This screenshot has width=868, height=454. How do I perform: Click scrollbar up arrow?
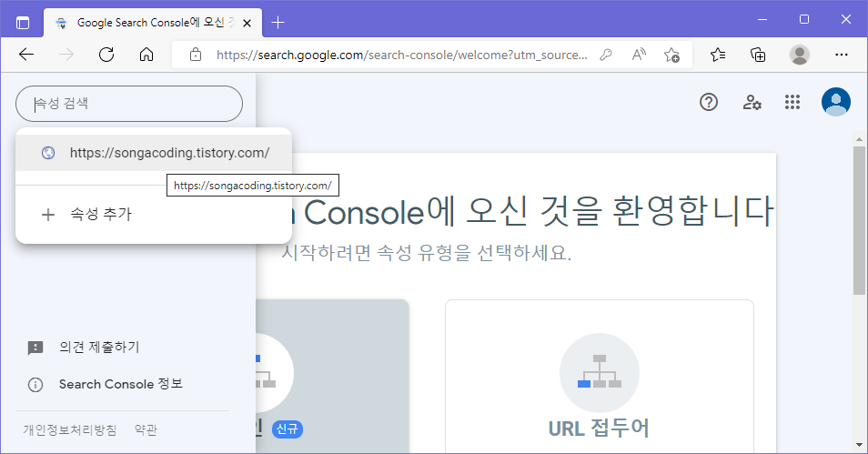point(859,139)
